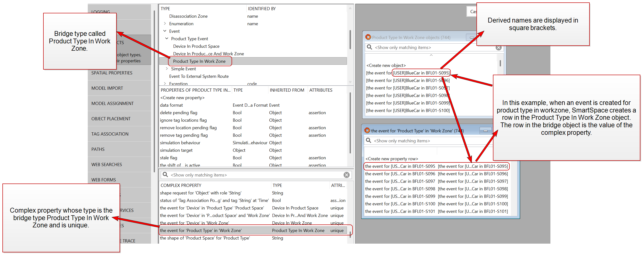
Task: Select Product Type In Work Zone type
Action: click(253, 61)
